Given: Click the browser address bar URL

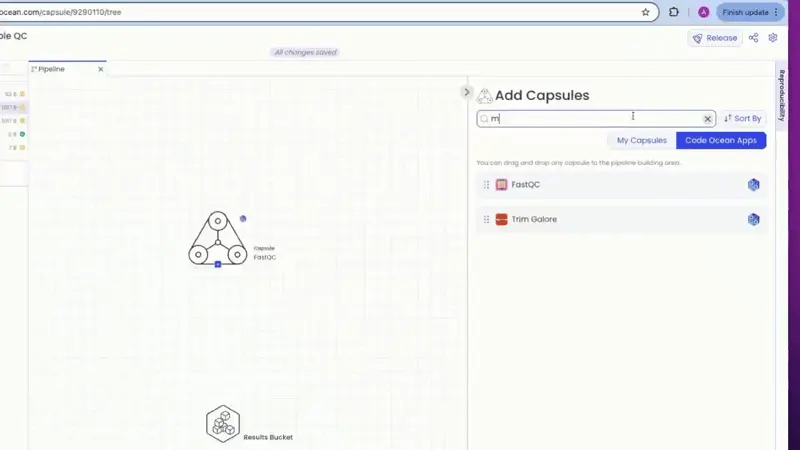Looking at the screenshot, I should 61,12.
